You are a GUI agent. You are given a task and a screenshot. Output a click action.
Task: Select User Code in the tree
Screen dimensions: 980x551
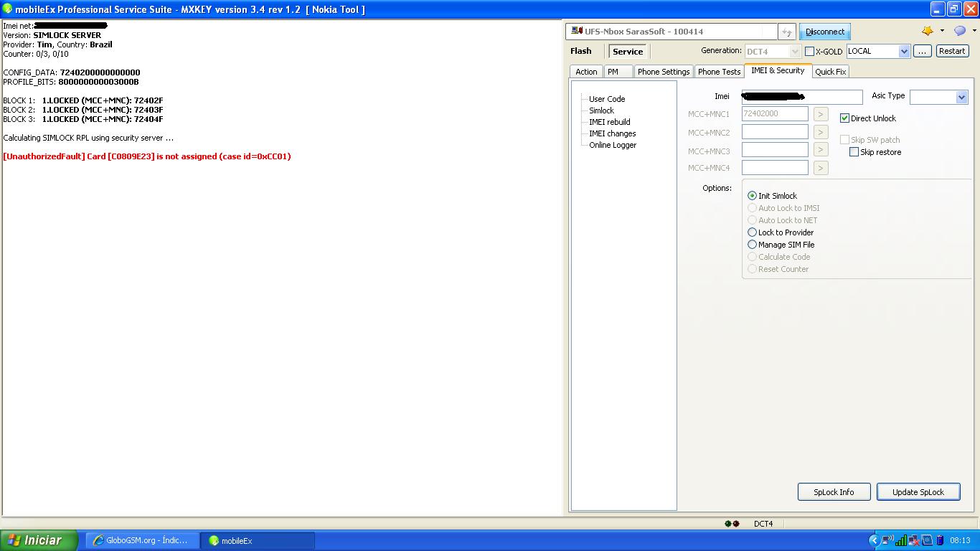pos(607,99)
